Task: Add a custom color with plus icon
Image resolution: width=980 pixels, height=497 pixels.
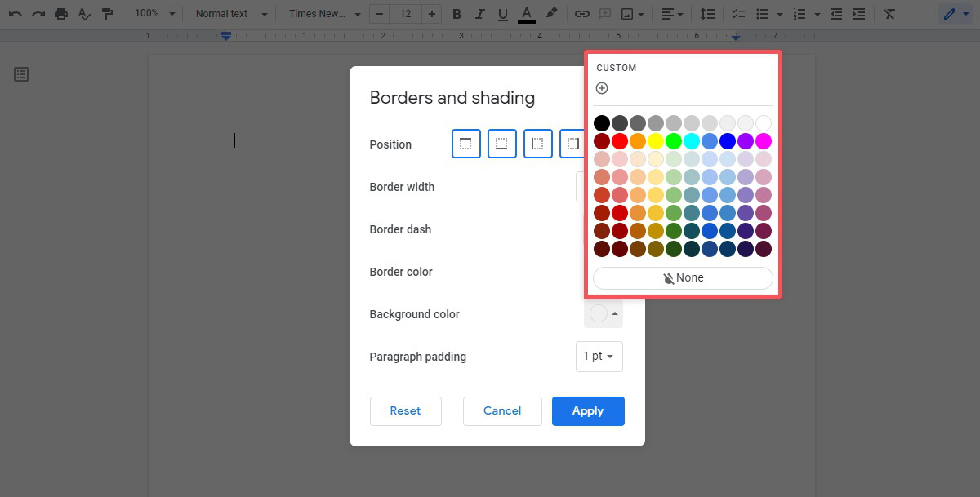Action: tap(602, 88)
